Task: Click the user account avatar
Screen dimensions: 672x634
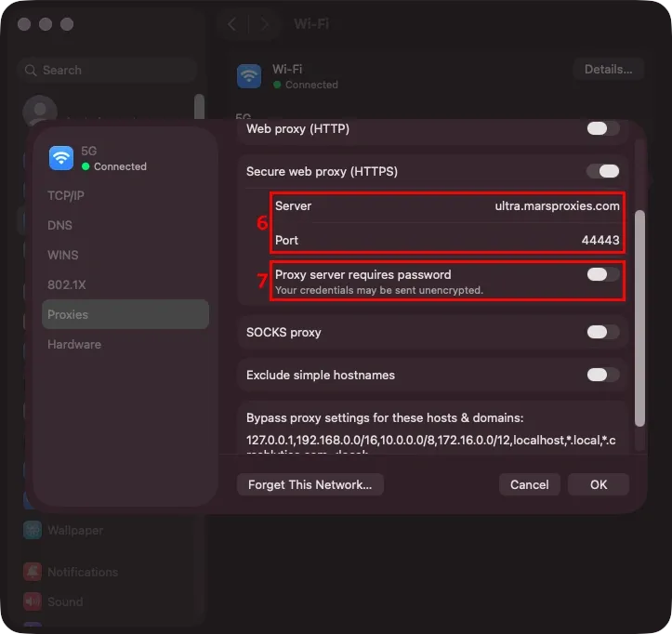Action: coord(40,111)
